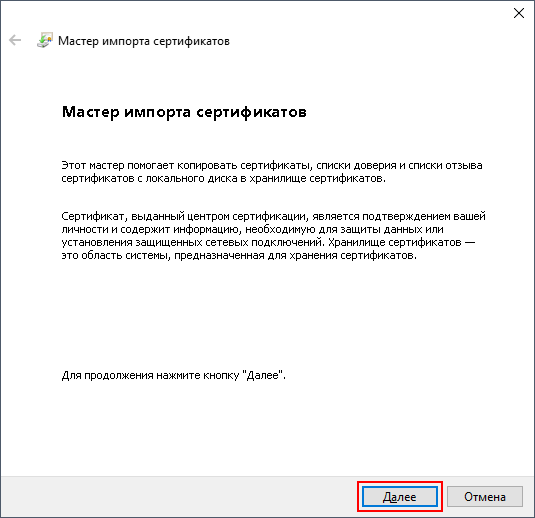Screen dimensions: 535x518
Task: Click the line starting Сертификат, выданный центром
Action: tap(273, 216)
